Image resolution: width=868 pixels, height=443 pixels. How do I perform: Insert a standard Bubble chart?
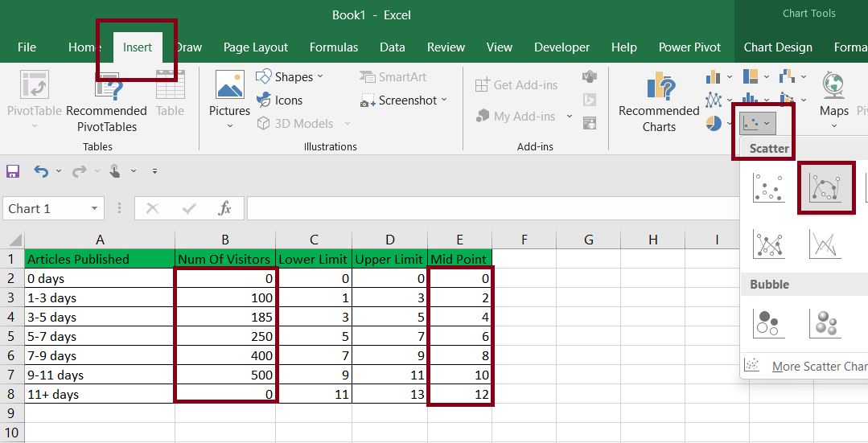769,323
